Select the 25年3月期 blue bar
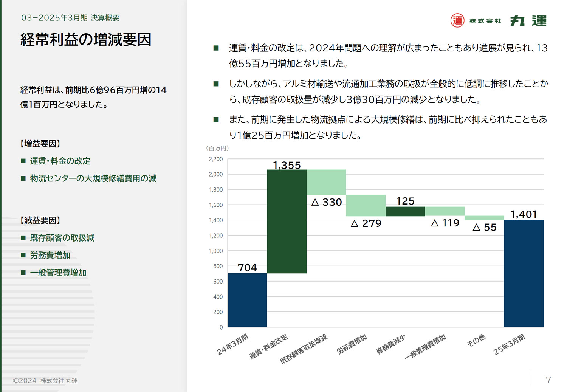This screenshot has width=567, height=392. [x=524, y=273]
